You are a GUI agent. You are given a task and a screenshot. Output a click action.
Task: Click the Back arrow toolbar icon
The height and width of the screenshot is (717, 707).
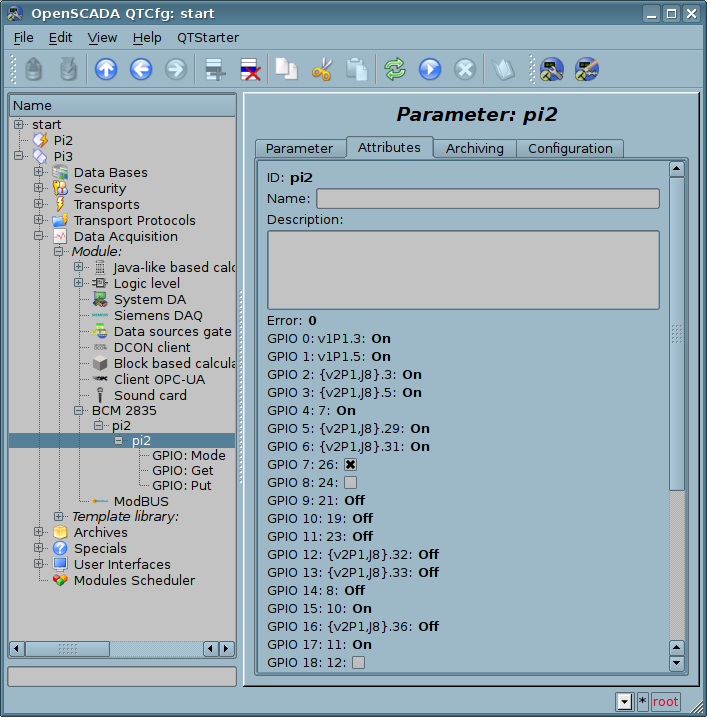141,69
